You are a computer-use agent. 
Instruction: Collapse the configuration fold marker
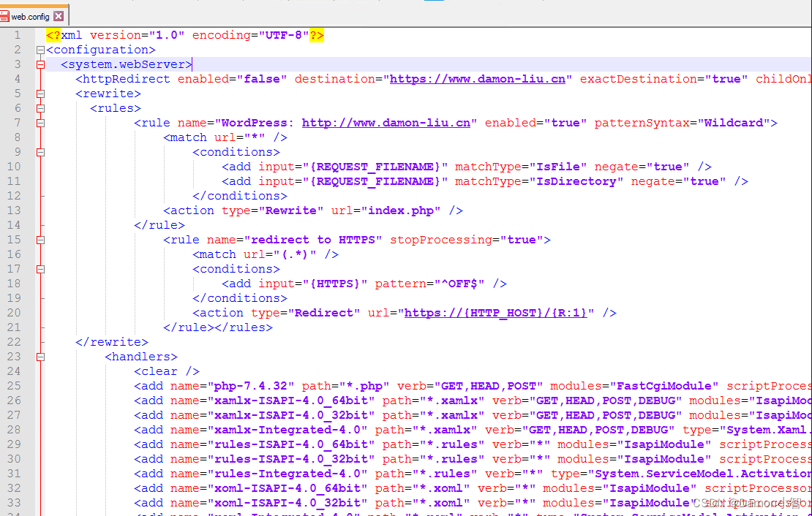tap(40, 50)
